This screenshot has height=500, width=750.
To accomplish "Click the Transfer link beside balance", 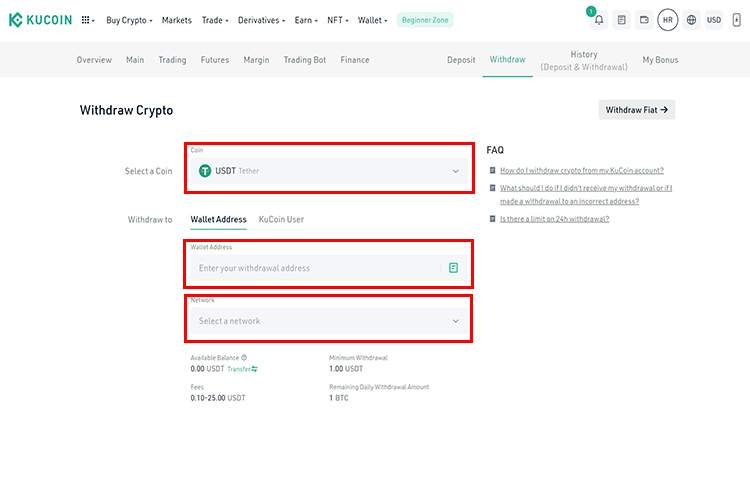I will point(243,369).
